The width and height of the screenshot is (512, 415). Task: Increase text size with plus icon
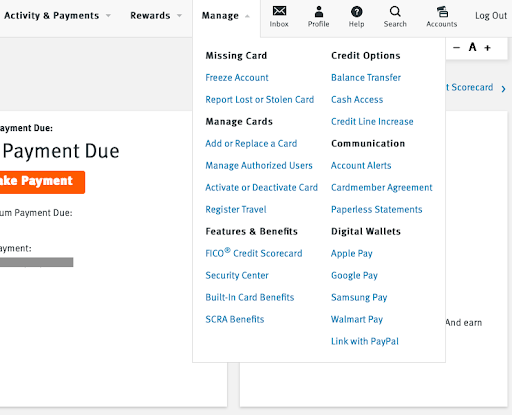pos(487,48)
